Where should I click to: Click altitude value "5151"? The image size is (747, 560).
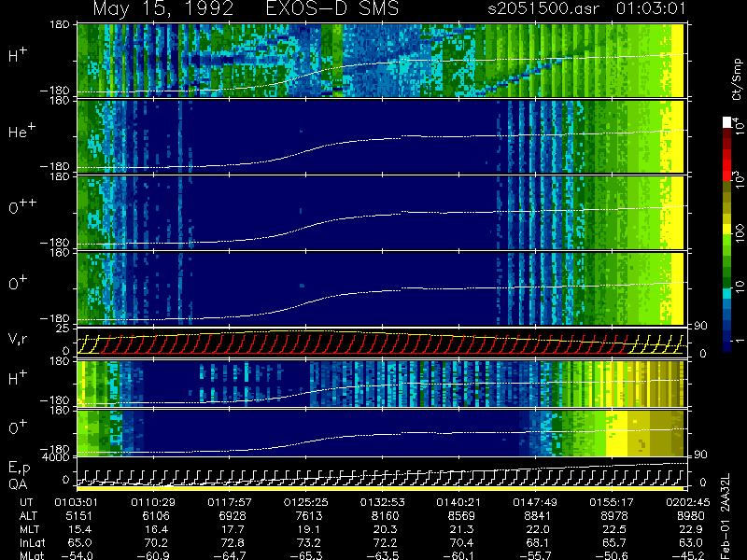click(79, 516)
